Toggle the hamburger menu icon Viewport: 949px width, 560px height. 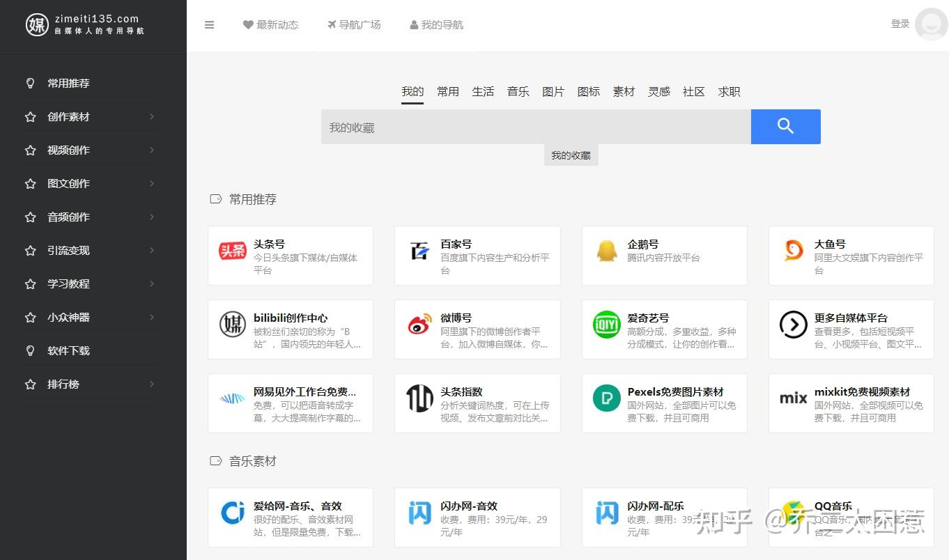point(209,25)
